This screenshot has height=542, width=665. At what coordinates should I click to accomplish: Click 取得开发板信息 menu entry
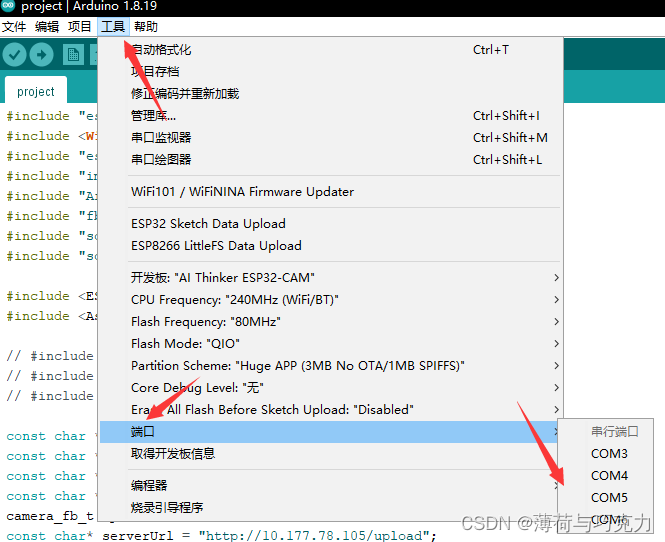pyautogui.click(x=330, y=454)
